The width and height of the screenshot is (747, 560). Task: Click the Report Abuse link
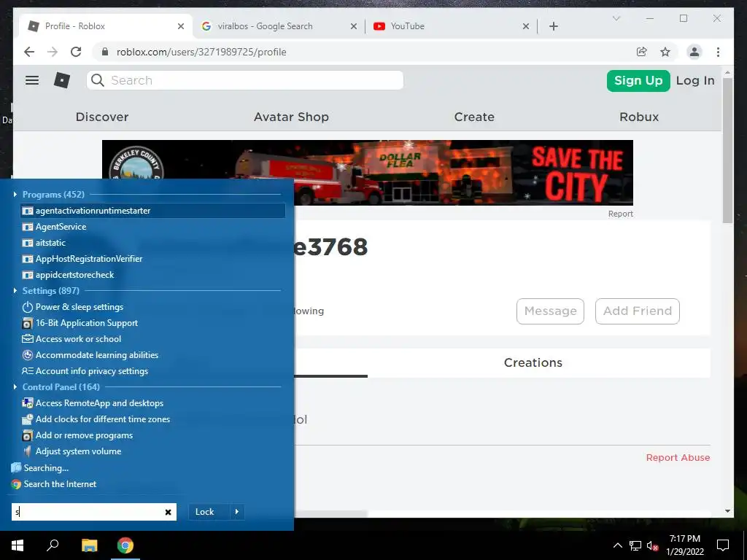tap(678, 458)
